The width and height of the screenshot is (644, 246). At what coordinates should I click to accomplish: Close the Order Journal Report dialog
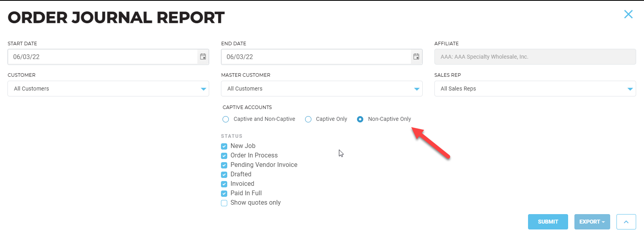628,14
